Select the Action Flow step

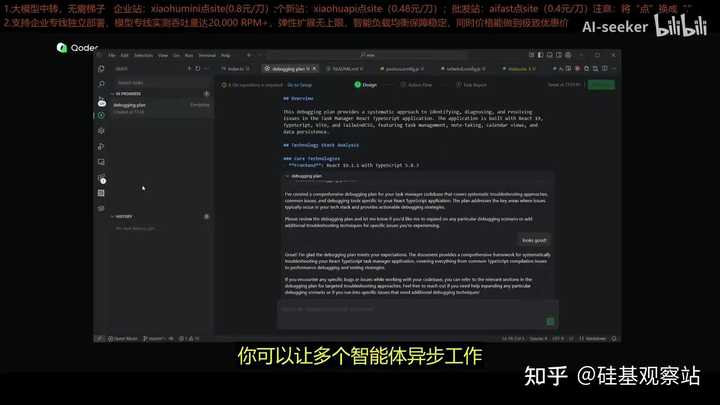pos(416,85)
